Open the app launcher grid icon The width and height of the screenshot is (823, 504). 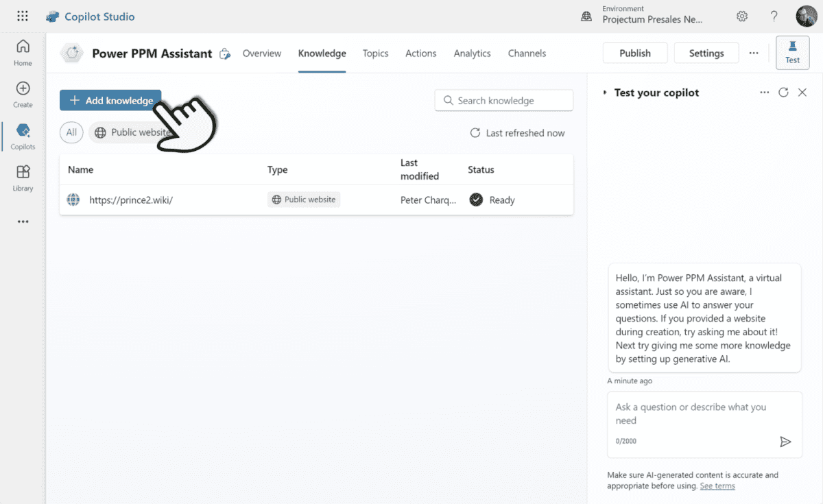(23, 16)
